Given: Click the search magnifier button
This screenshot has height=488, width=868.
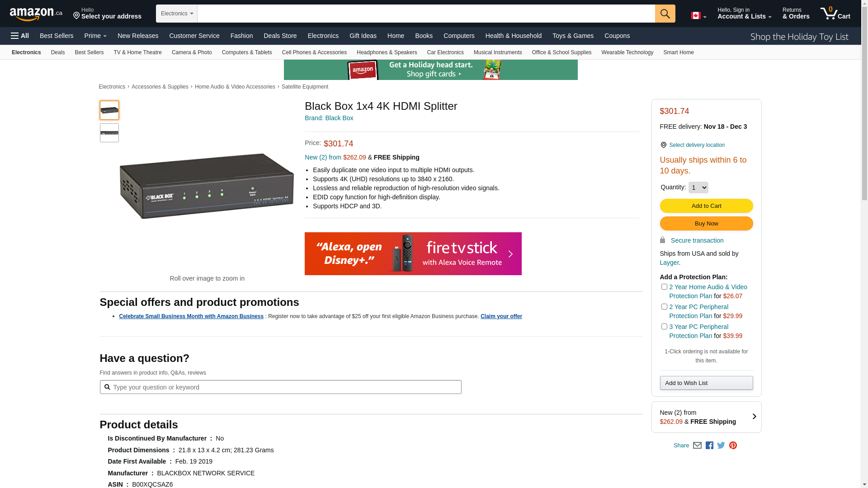Looking at the screenshot, I should 665,14.
